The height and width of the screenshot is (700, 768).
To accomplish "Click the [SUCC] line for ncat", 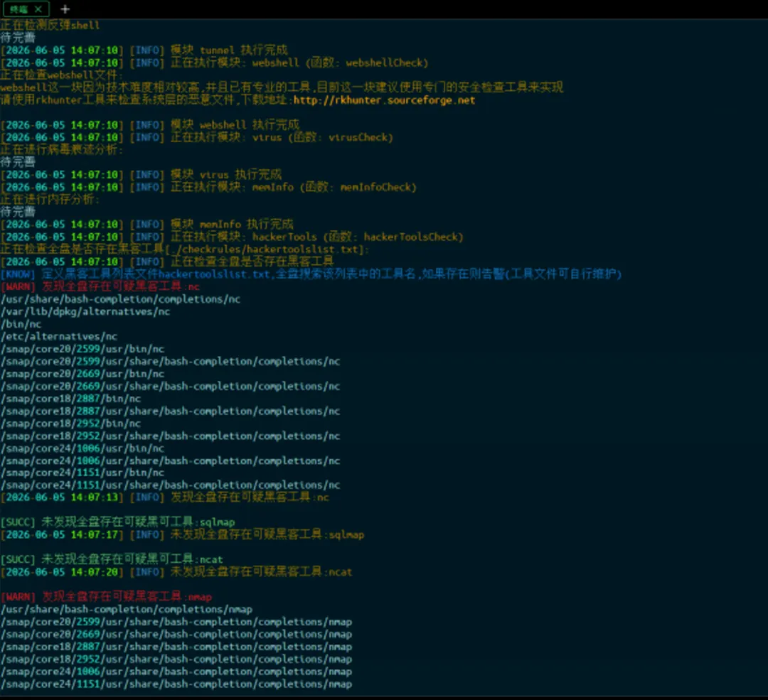I will 112,559.
